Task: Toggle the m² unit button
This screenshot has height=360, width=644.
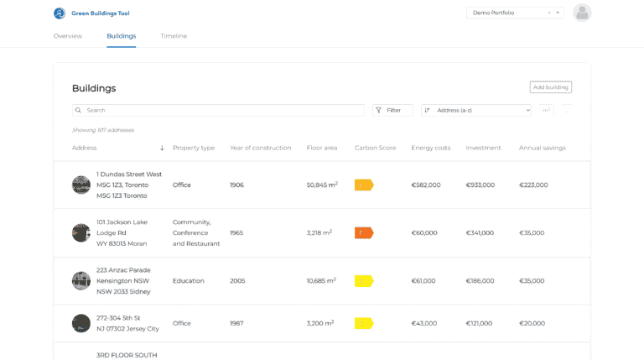Action: click(547, 110)
